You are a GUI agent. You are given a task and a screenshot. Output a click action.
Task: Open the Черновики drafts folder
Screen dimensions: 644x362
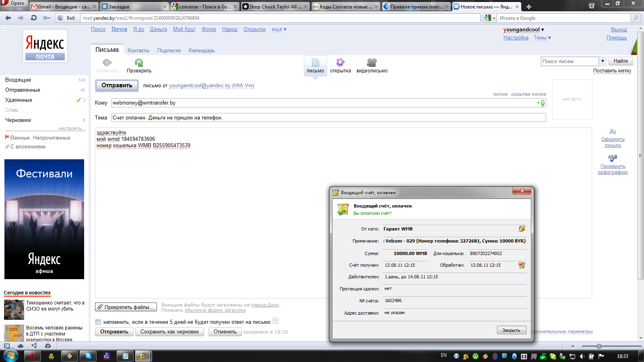[x=18, y=120]
